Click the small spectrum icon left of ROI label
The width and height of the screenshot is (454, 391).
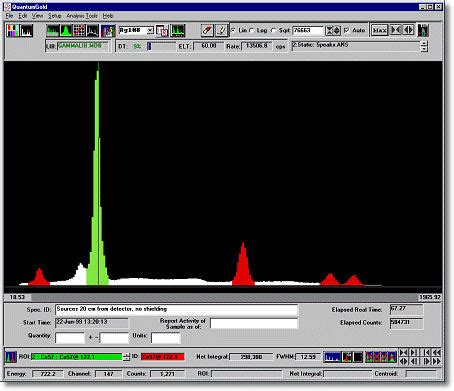11,357
